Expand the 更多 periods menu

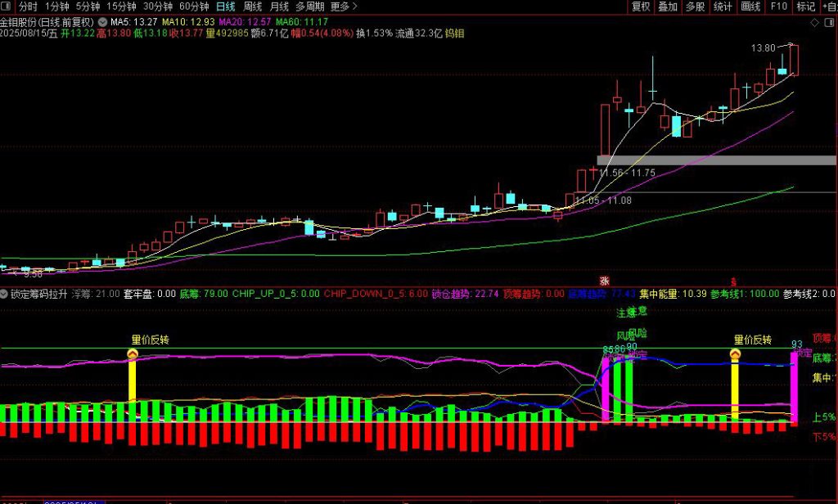tap(345, 7)
